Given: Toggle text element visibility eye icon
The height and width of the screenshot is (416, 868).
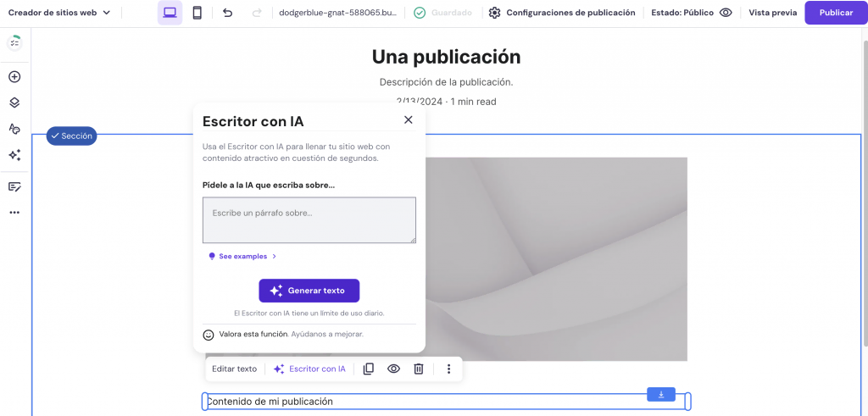Looking at the screenshot, I should tap(393, 369).
